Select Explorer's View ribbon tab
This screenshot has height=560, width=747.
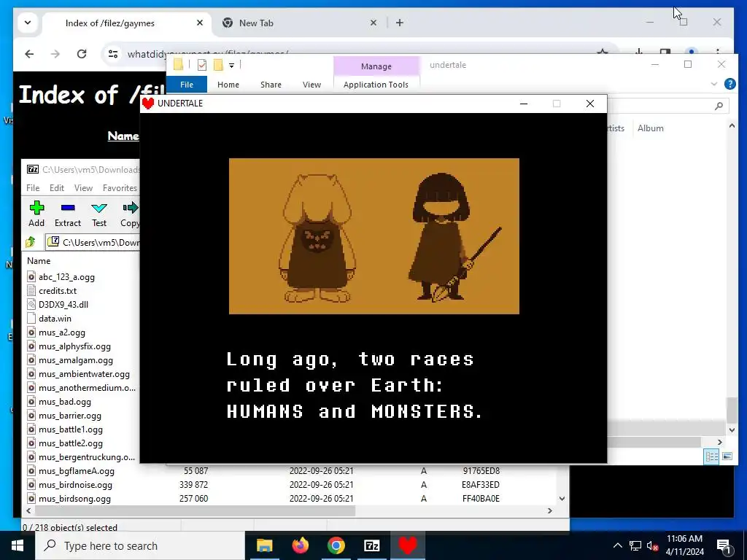[311, 85]
